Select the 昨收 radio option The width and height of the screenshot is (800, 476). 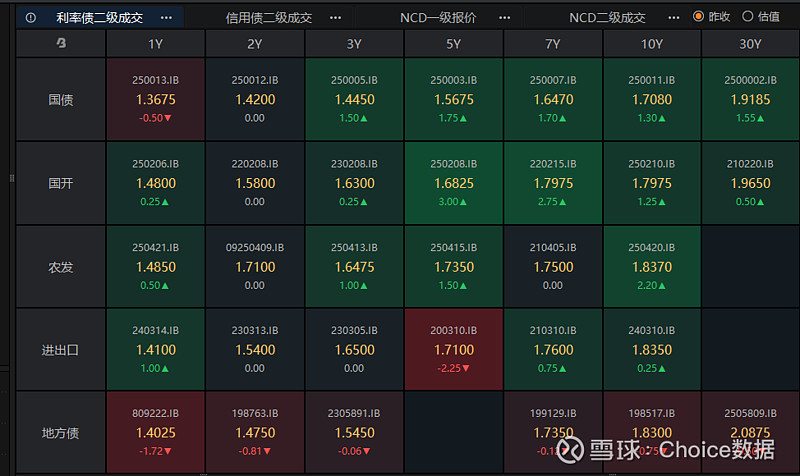tap(711, 17)
